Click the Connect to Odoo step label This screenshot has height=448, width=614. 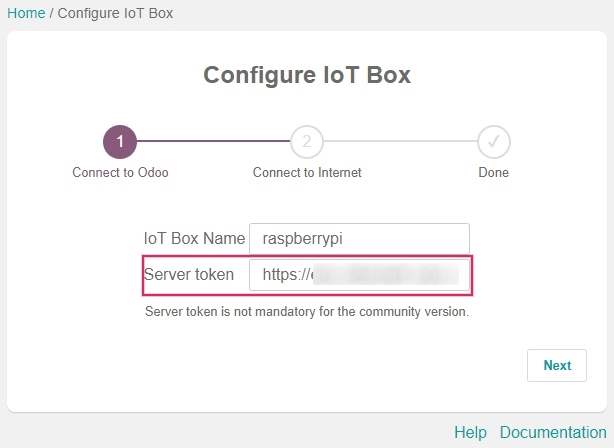coord(120,172)
